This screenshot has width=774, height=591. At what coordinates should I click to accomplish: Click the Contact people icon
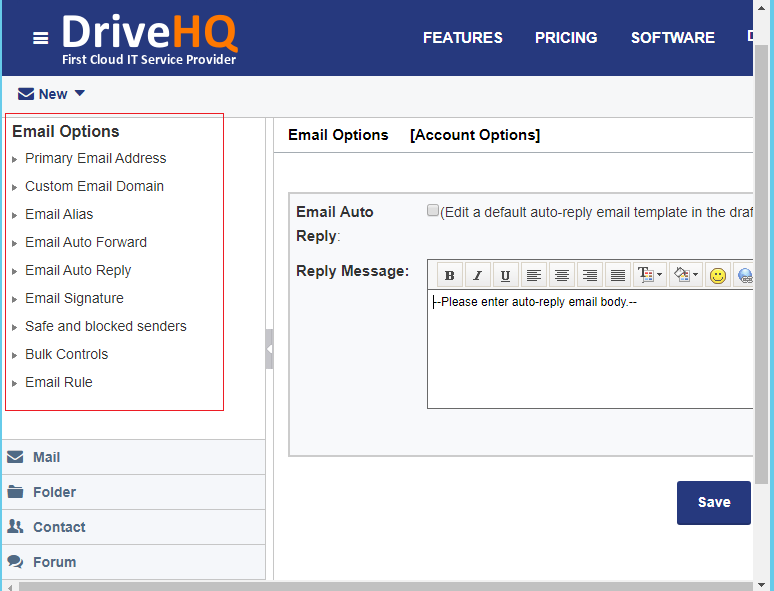(x=15, y=526)
